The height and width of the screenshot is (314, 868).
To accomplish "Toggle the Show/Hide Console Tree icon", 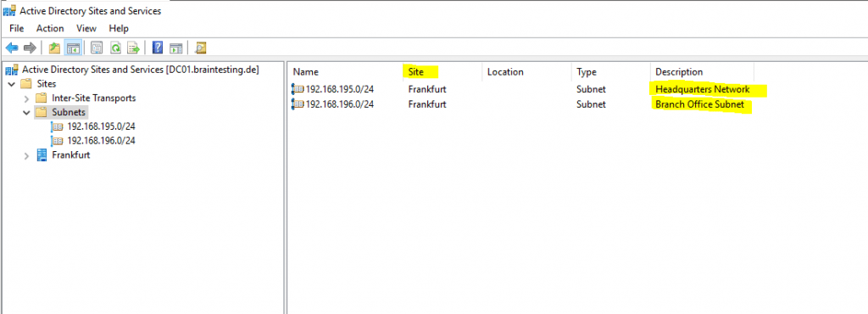I will tap(73, 48).
